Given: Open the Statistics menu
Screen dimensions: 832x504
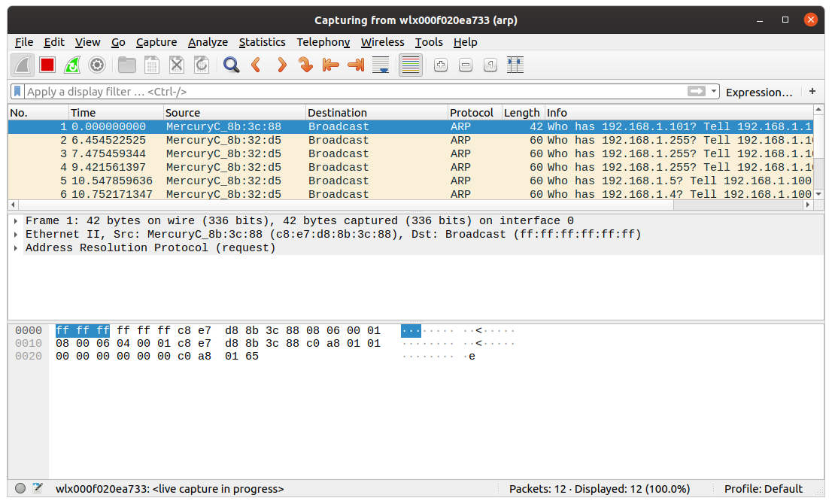Looking at the screenshot, I should pyautogui.click(x=262, y=42).
